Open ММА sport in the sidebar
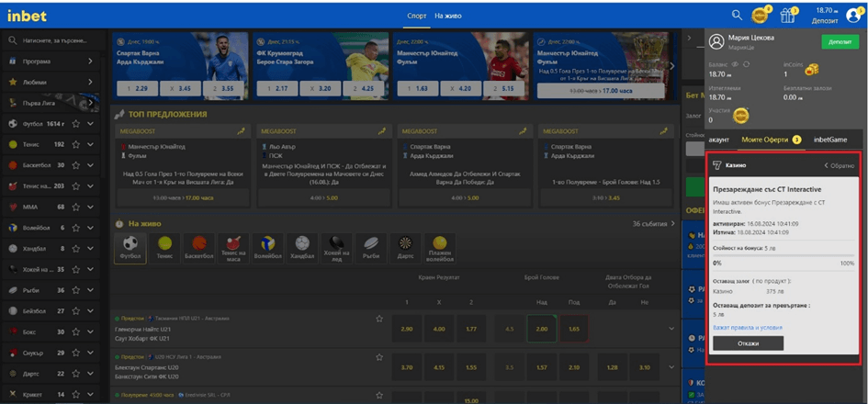This screenshot has width=868, height=404. (x=50, y=207)
